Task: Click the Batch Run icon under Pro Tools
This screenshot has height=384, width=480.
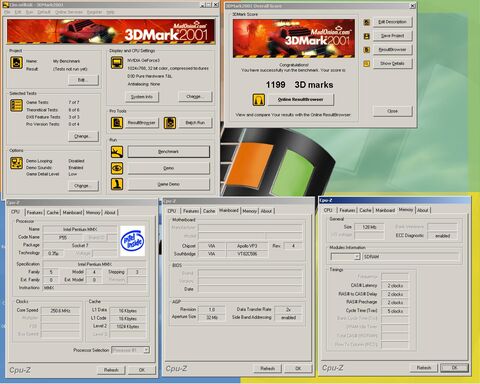Action: click(x=170, y=123)
